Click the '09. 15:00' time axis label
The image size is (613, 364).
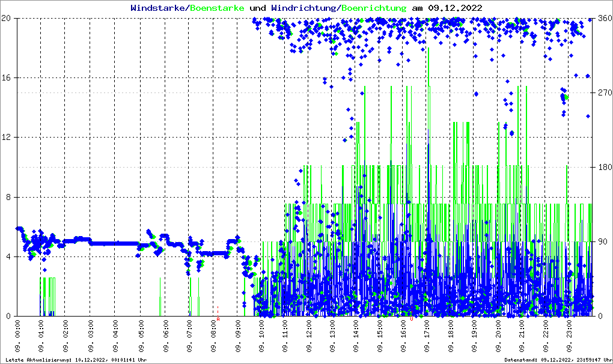point(380,336)
